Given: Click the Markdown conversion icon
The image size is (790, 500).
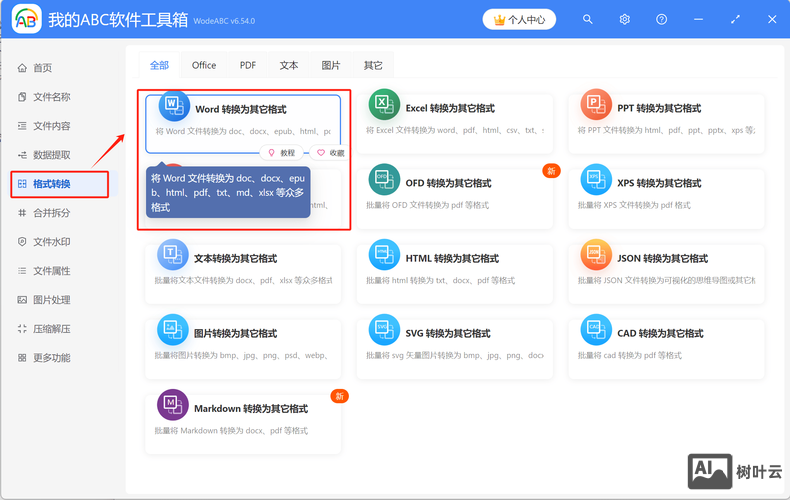Looking at the screenshot, I should tap(173, 405).
